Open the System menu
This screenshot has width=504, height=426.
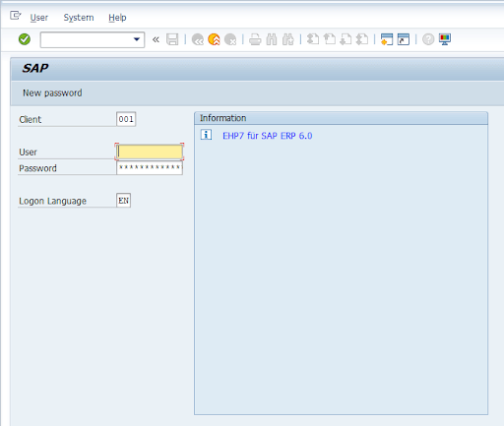tap(79, 18)
